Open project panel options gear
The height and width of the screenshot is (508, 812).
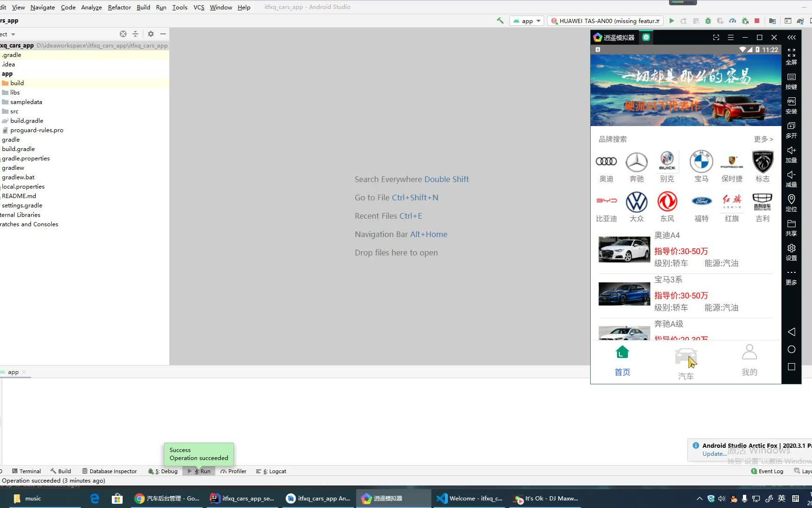click(x=151, y=34)
